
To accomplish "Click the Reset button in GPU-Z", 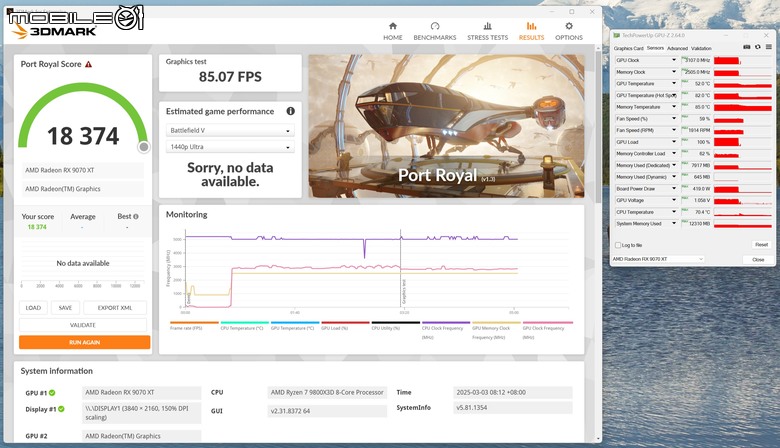I will [761, 245].
